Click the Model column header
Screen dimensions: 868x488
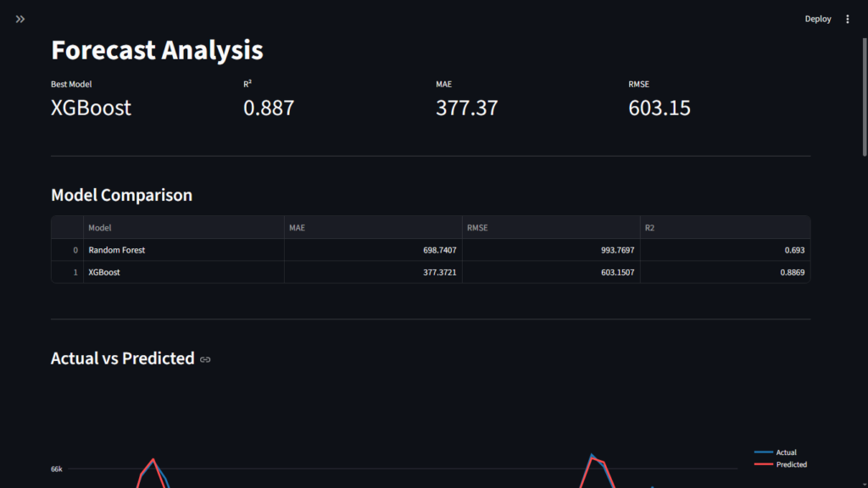(x=183, y=227)
